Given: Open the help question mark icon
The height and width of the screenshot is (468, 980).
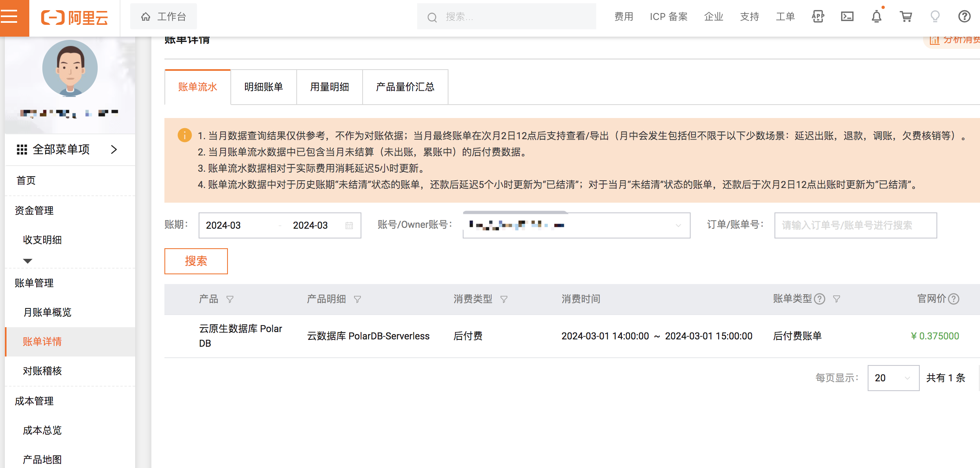Looking at the screenshot, I should (964, 16).
